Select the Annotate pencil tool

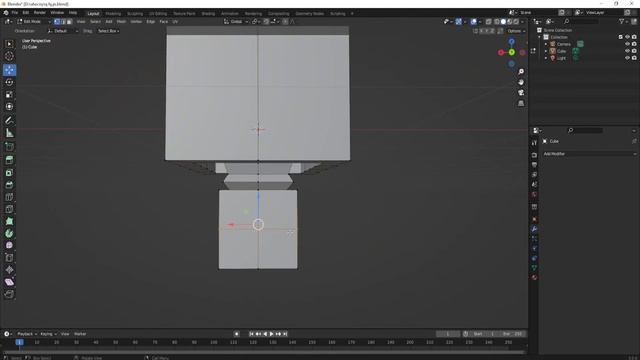click(x=9, y=120)
